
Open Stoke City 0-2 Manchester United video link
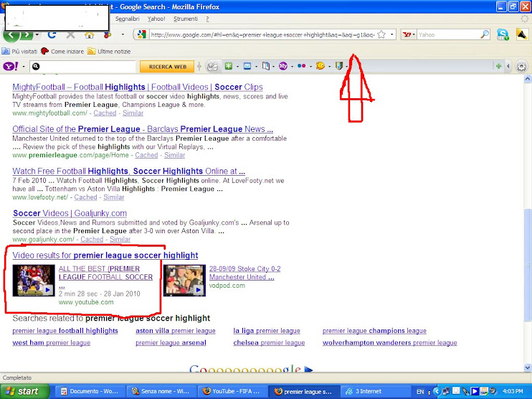pyautogui.click(x=244, y=273)
